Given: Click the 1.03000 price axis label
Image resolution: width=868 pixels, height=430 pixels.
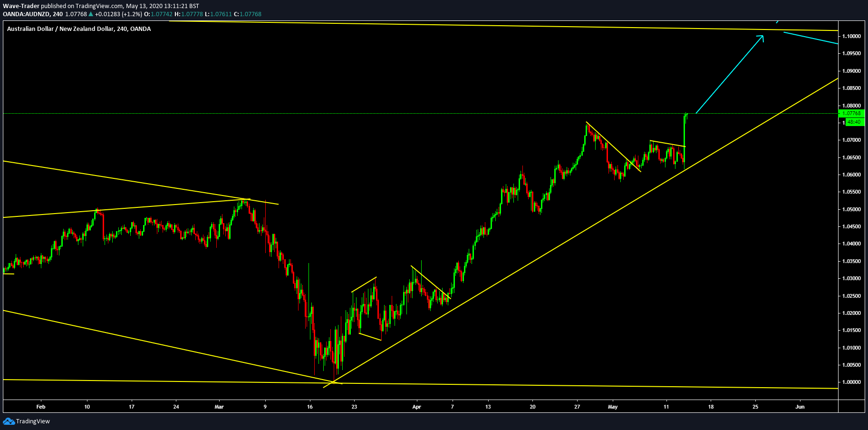Looking at the screenshot, I should pos(851,278).
